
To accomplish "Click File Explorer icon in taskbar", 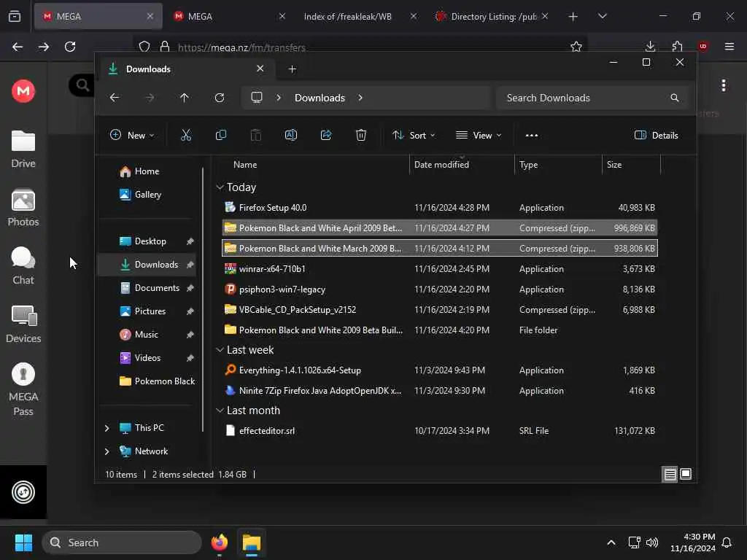I will [251, 542].
